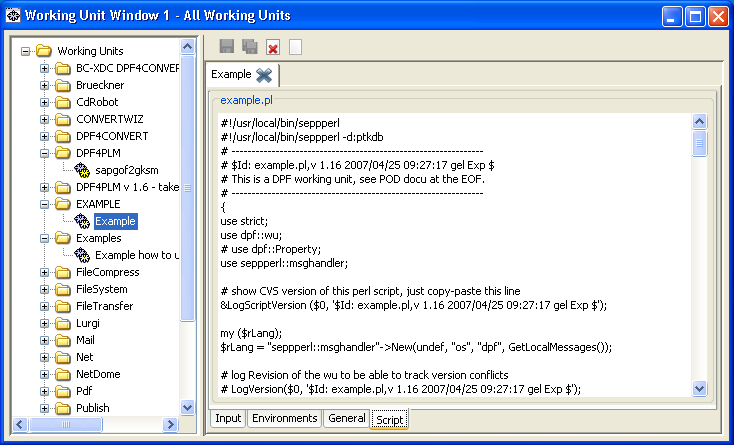Click the gear icon next to selected Example
This screenshot has width=734, height=445.
point(82,221)
